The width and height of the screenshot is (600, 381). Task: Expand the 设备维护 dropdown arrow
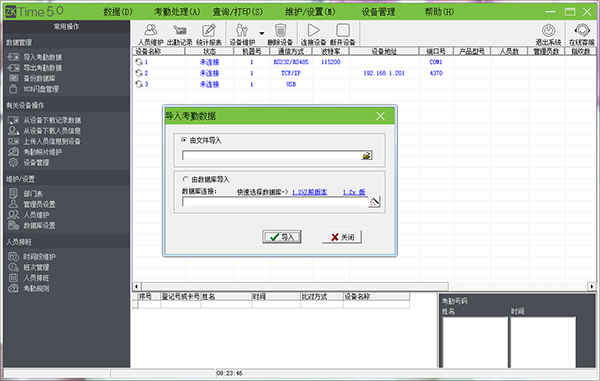click(x=262, y=33)
